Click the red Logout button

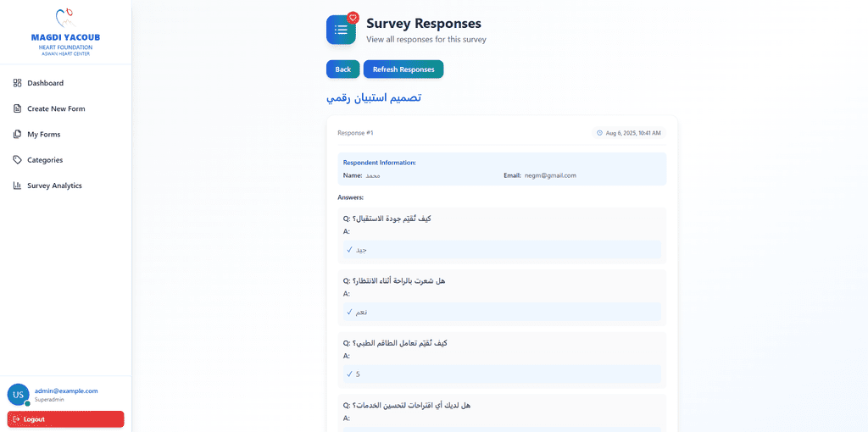click(x=66, y=419)
